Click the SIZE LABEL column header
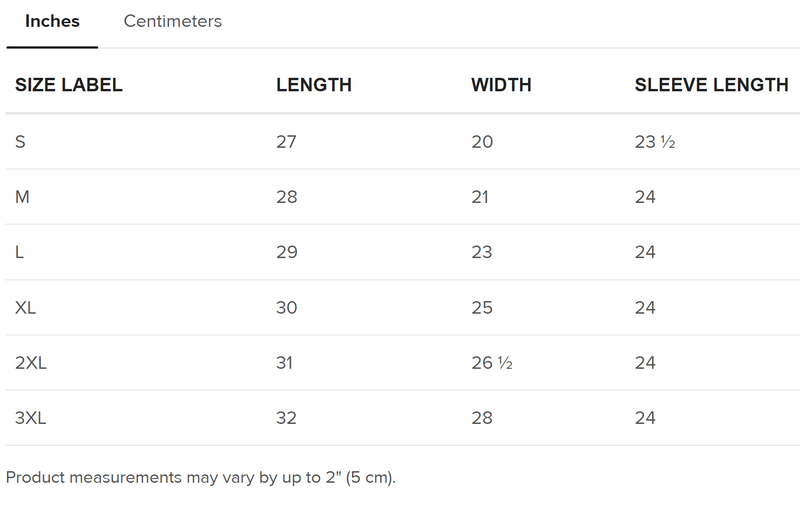 (x=69, y=85)
